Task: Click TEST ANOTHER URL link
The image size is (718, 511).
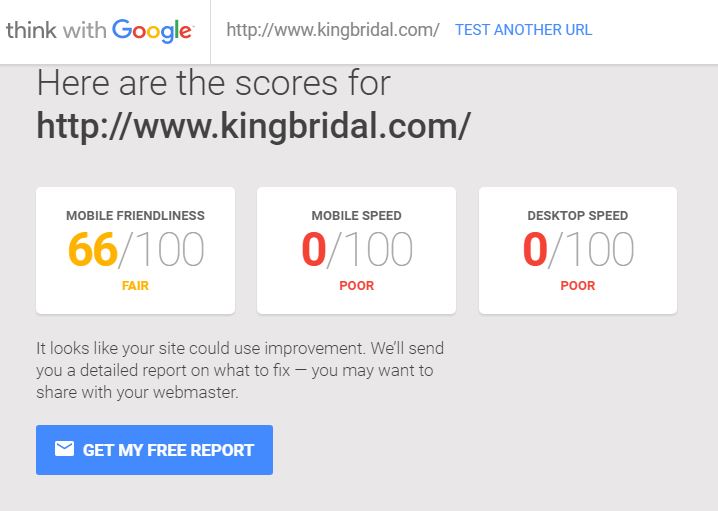Action: [523, 30]
